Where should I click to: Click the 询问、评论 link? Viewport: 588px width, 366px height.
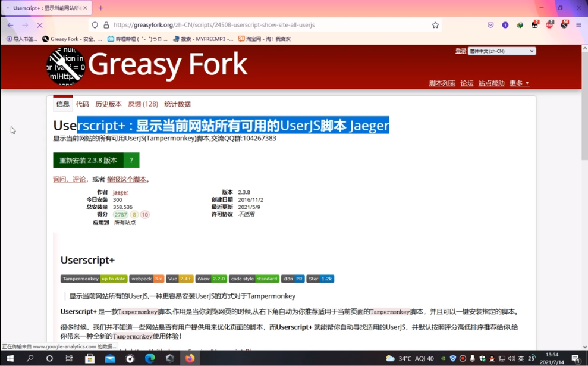pos(70,180)
